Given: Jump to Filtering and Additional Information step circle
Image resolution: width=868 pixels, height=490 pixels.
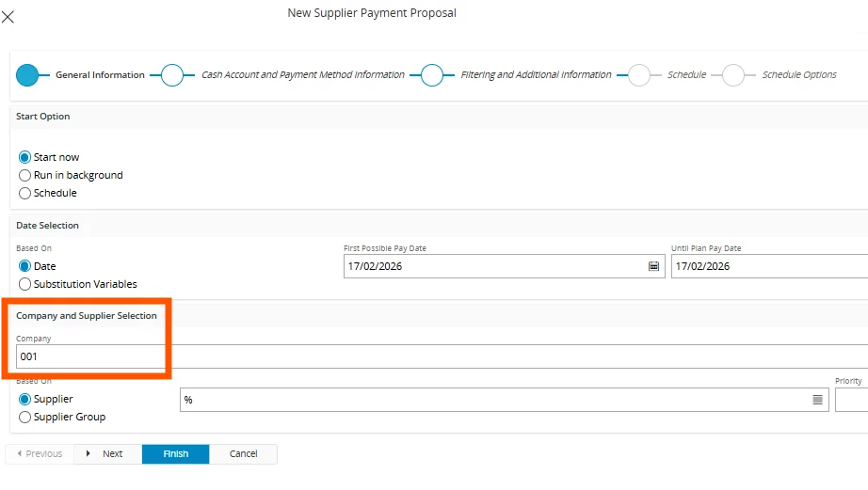Looking at the screenshot, I should (431, 75).
